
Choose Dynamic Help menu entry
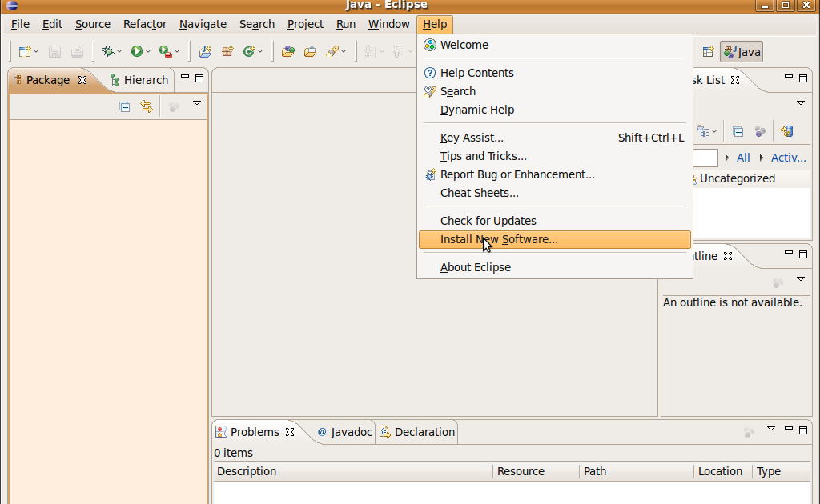(555, 110)
